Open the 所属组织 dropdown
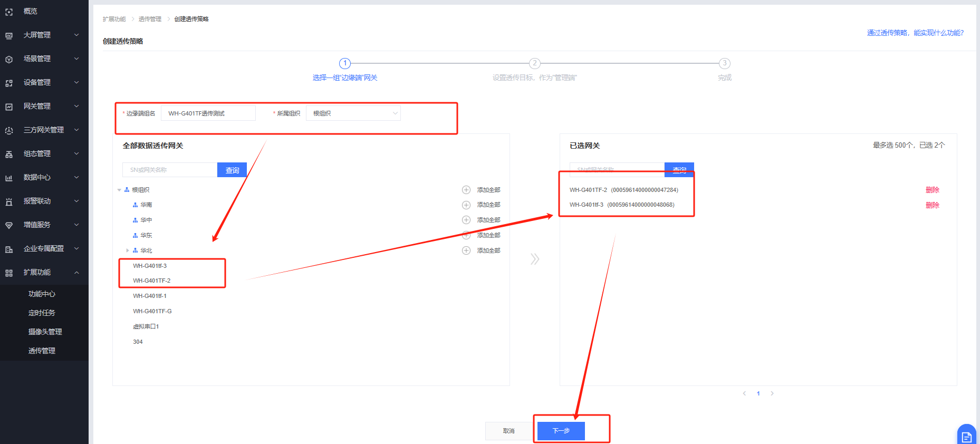 pyautogui.click(x=353, y=113)
